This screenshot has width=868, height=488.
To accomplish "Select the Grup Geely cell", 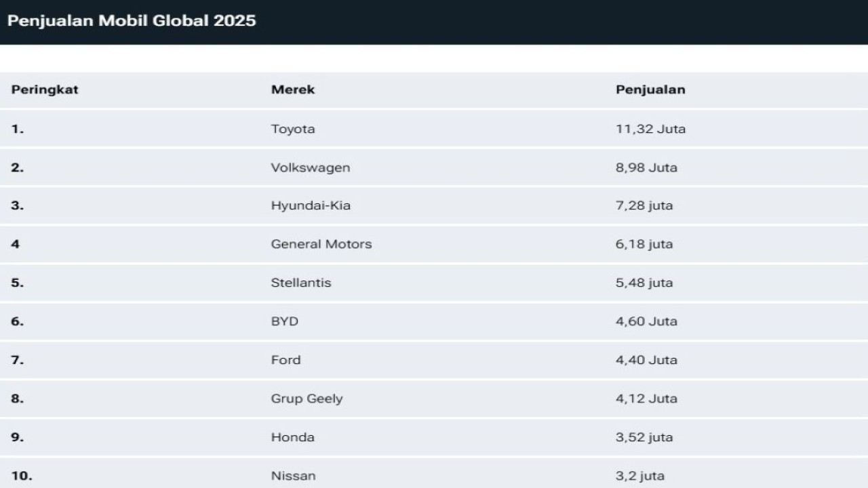I will [307, 399].
